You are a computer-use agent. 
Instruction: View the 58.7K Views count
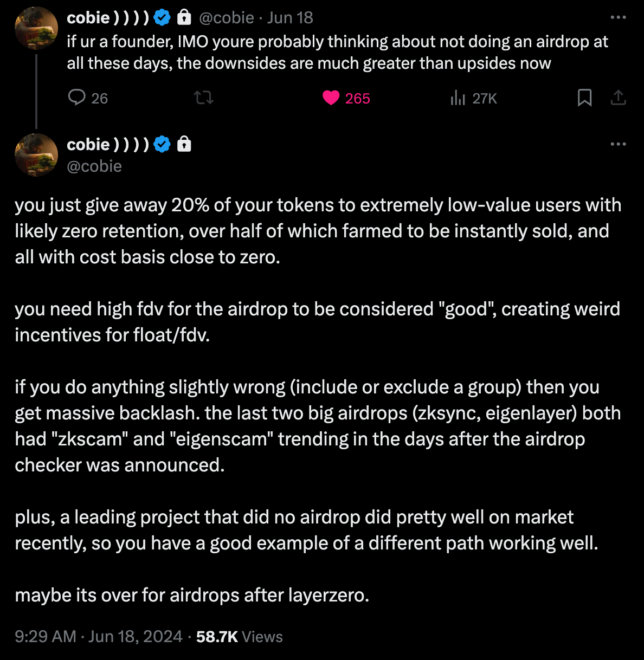click(239, 636)
